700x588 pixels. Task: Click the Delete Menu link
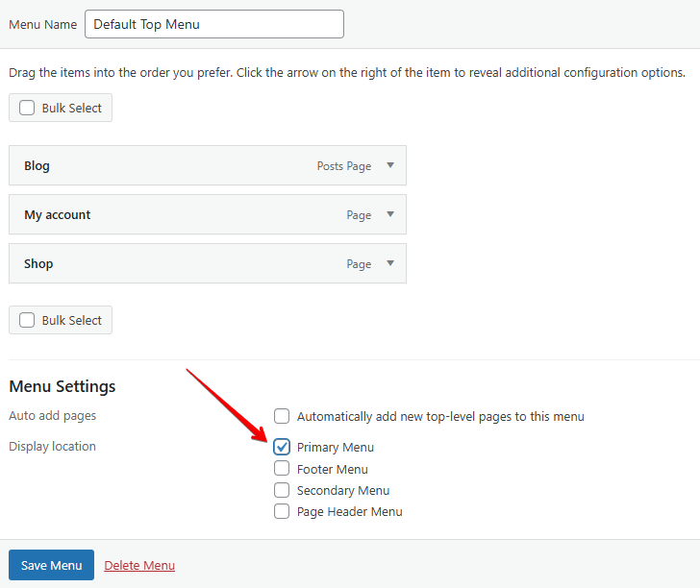139,565
